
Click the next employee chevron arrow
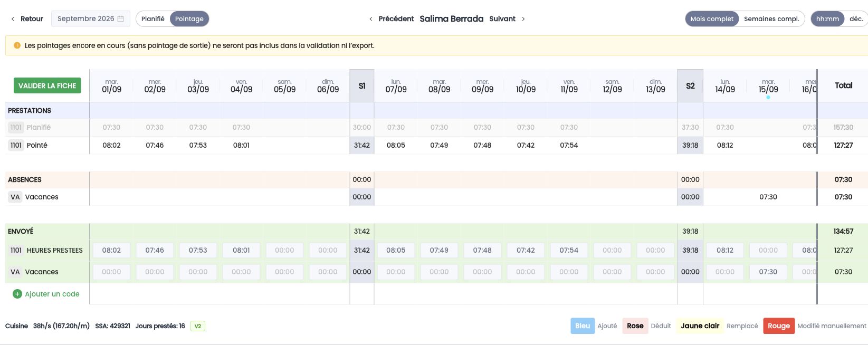pyautogui.click(x=523, y=19)
